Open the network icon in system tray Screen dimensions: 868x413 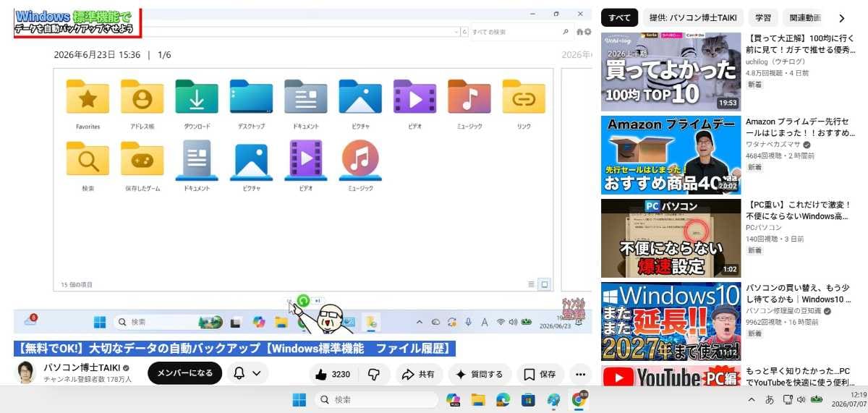point(787,399)
